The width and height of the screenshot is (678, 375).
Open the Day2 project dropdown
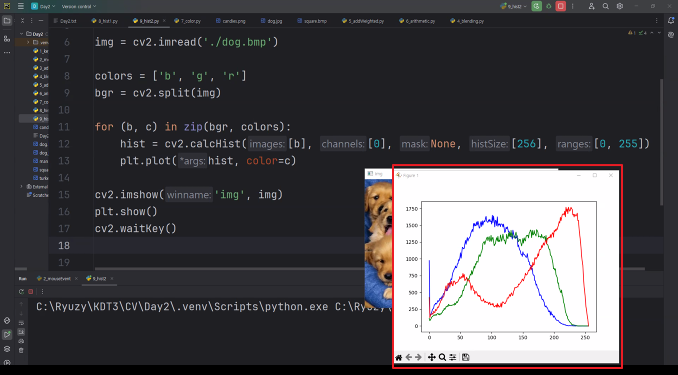click(x=43, y=6)
